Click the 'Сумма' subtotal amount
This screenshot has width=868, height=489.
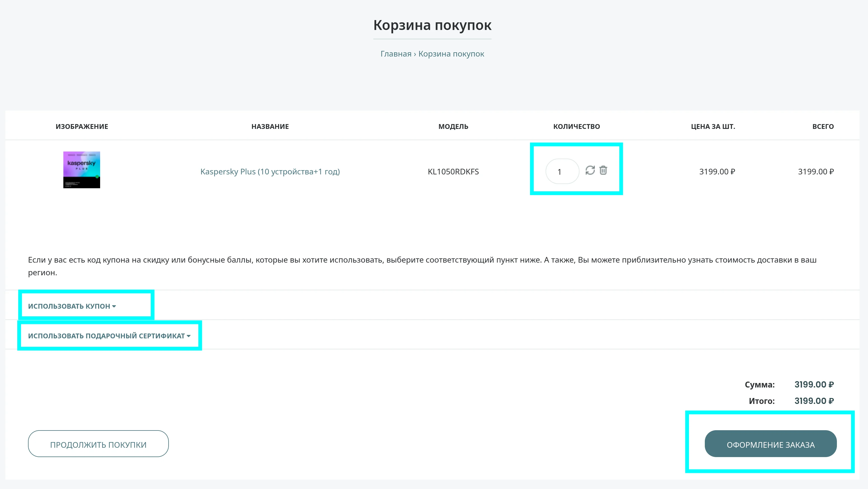(814, 384)
